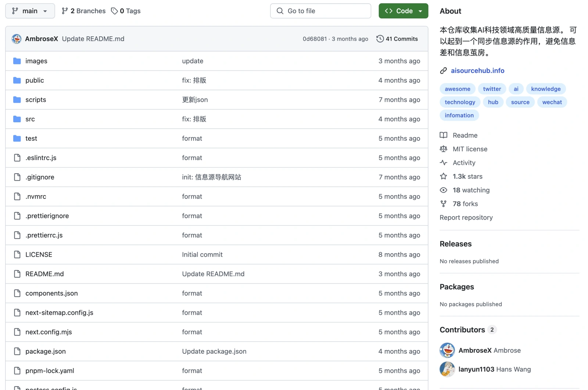Screen dimensions: 588x390
Task: Select the twitter topic tag
Action: [x=492, y=89]
